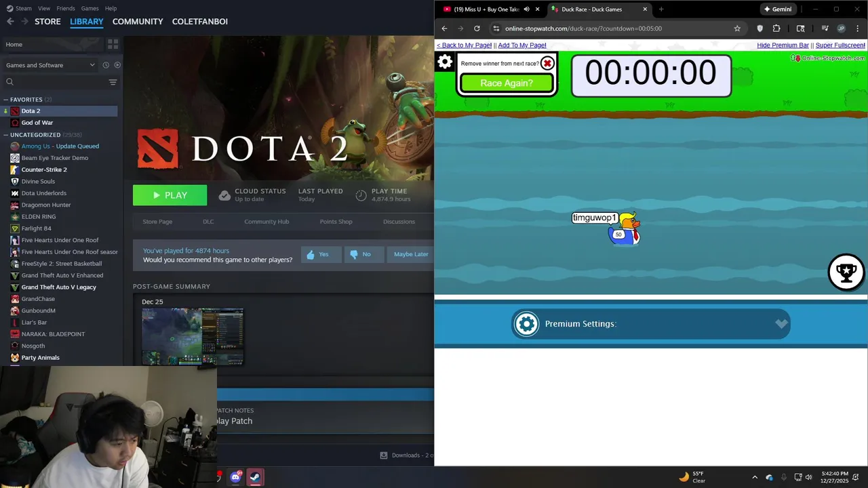Open COLETFANBOI profile tab
The width and height of the screenshot is (868, 488).
click(x=200, y=22)
